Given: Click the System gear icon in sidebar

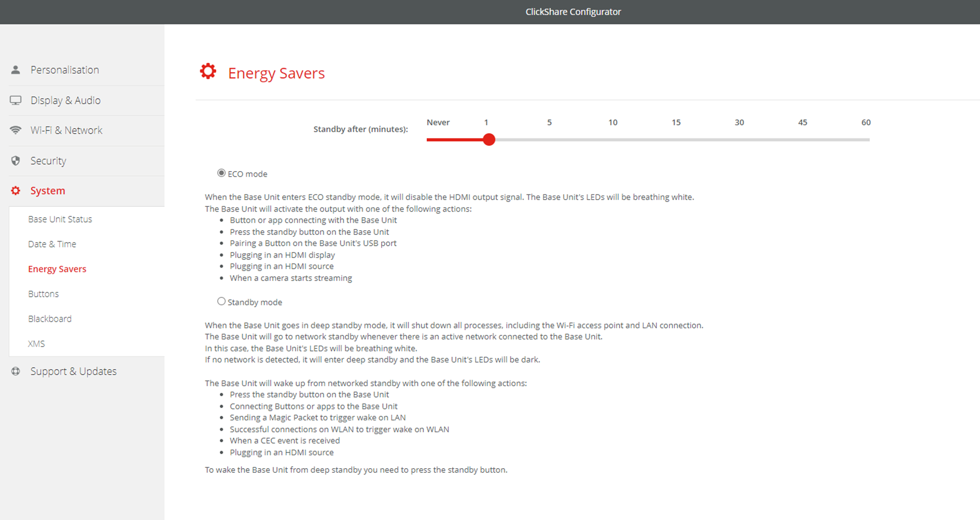Looking at the screenshot, I should pos(16,191).
